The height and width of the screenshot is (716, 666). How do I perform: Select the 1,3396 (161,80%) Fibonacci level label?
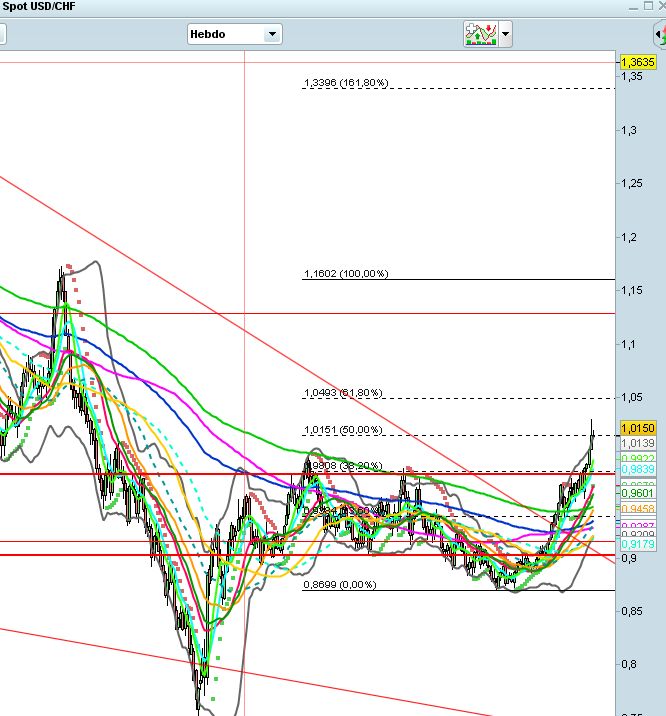346,83
